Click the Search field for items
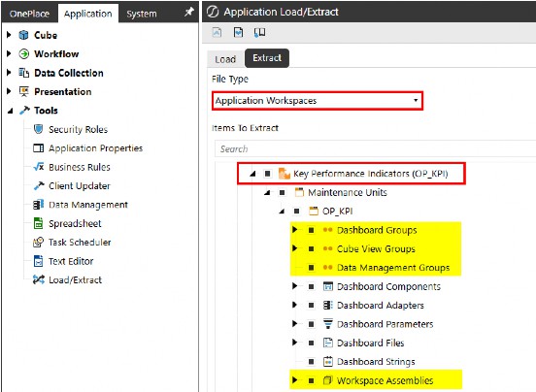Screen dimensions: 536x392 375,148
